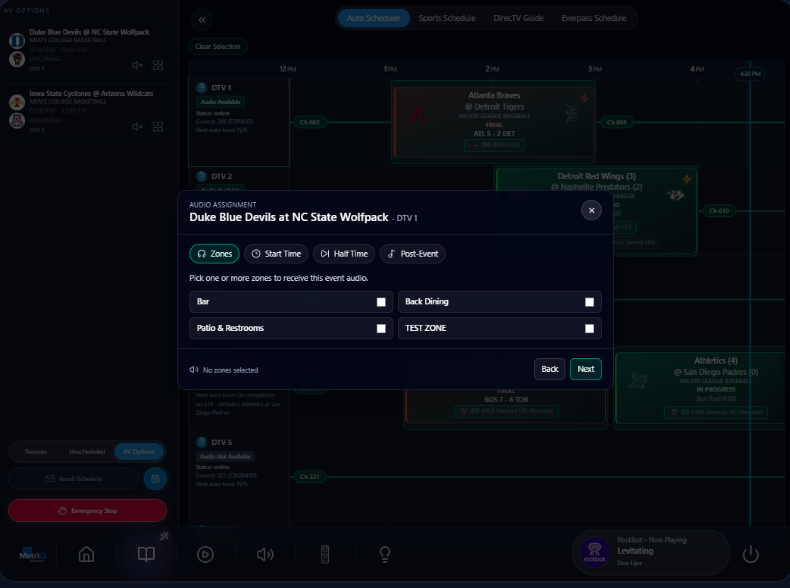
Task: Select the Atlanta Braves @ Detroit Tigers event
Action: (494, 122)
